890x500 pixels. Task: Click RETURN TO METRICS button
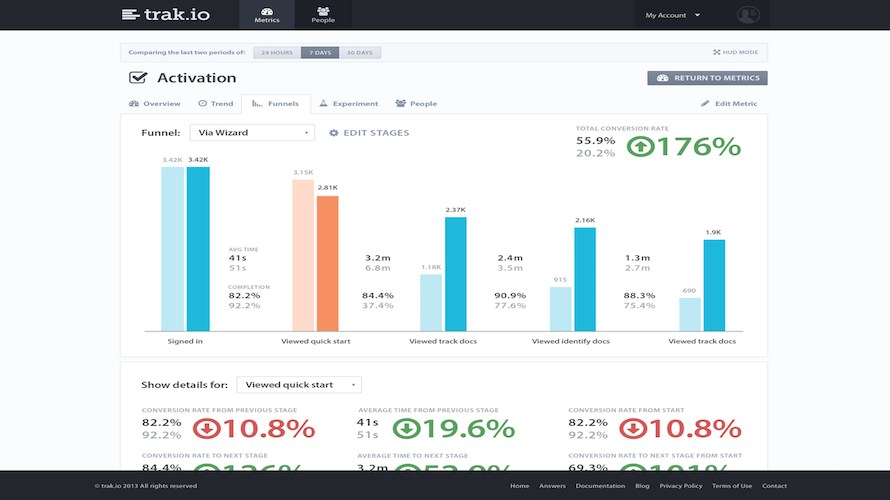[x=707, y=78]
